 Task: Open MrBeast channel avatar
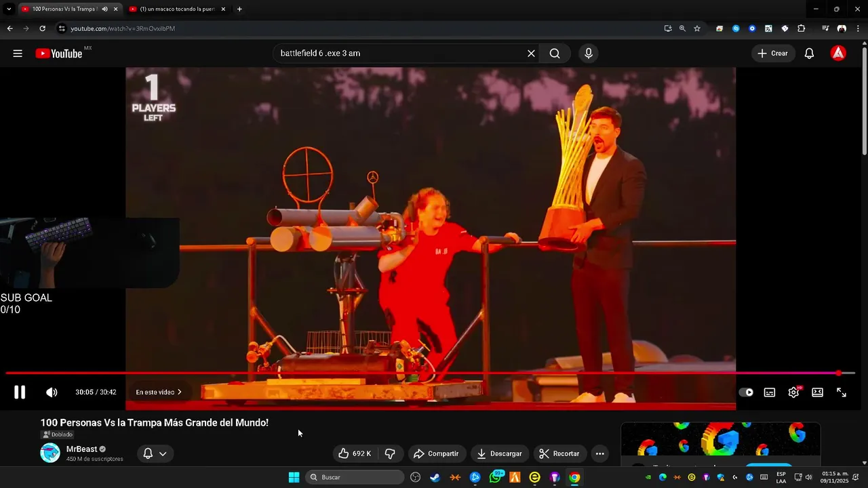pyautogui.click(x=50, y=453)
